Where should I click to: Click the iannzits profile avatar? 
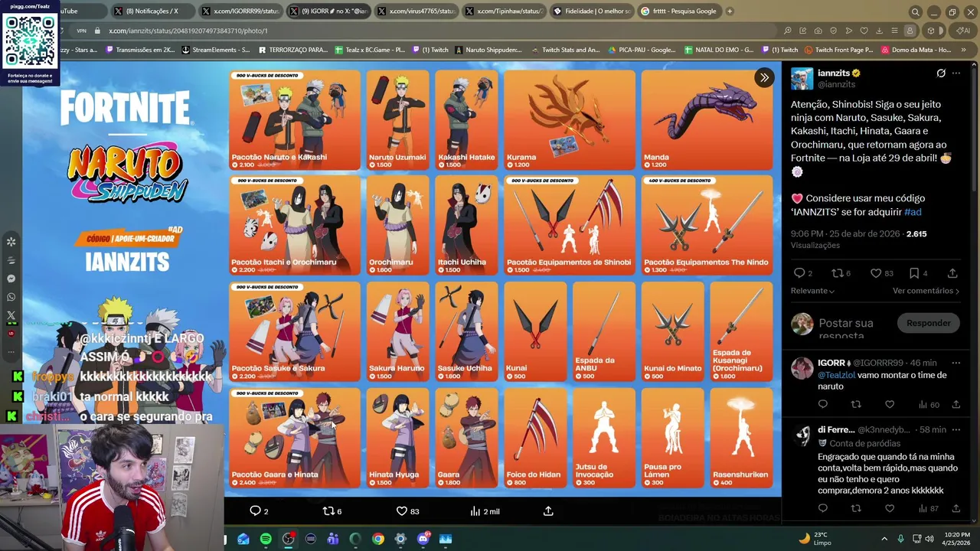(802, 79)
